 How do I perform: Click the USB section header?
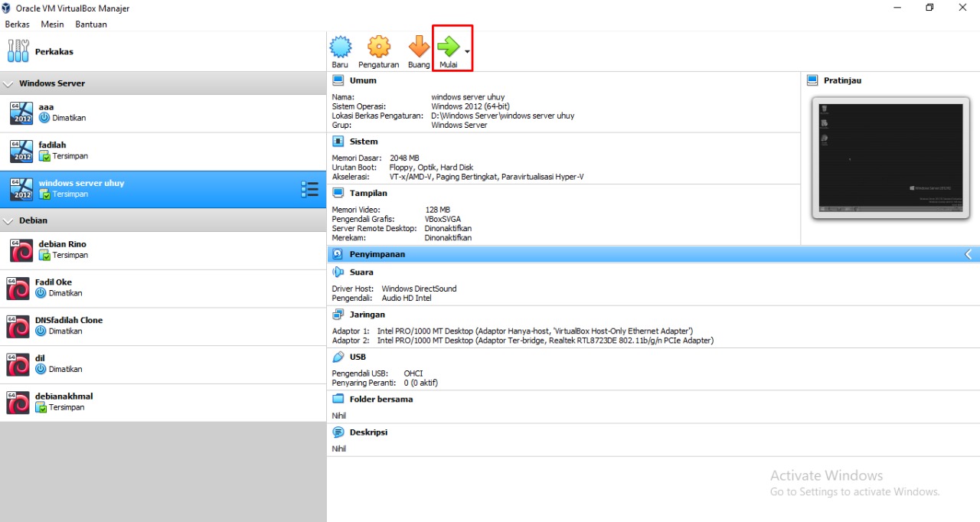(358, 357)
